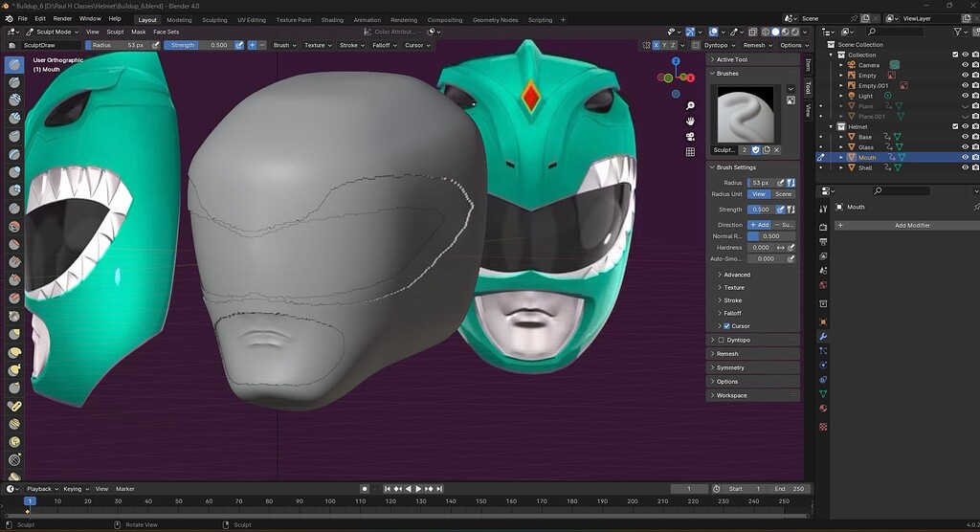Viewport: 980px width, 532px height.
Task: Open the Output properties tab icon
Action: (x=823, y=241)
